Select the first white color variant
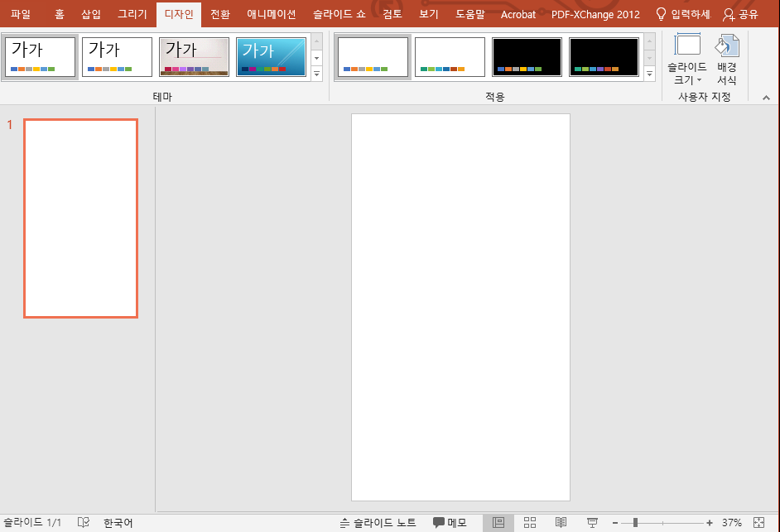 (x=373, y=57)
